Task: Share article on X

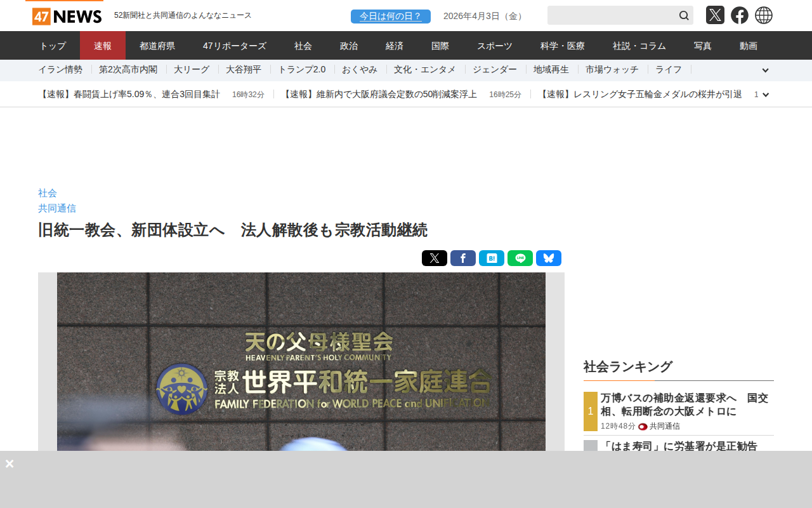Action: pyautogui.click(x=435, y=258)
